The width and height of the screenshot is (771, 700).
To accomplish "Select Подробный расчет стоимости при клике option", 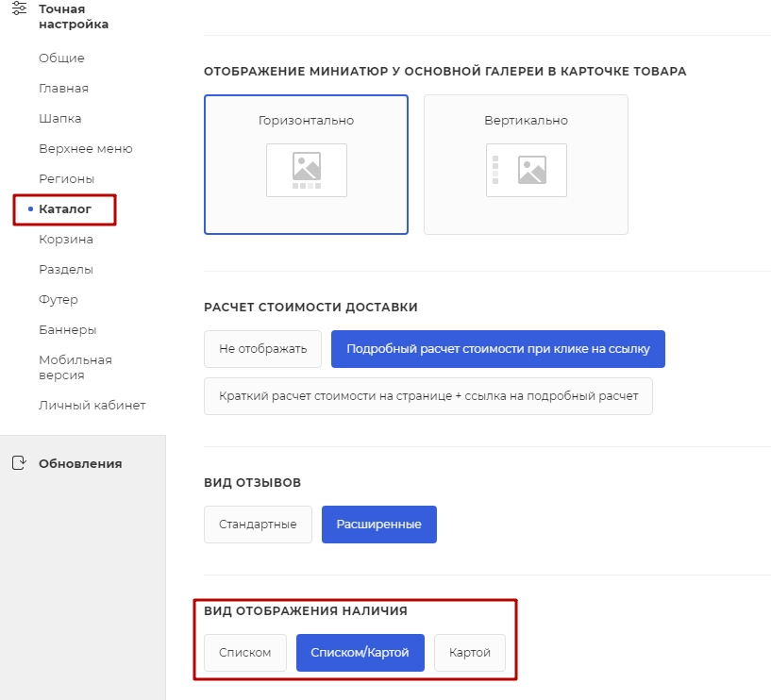I will [x=498, y=349].
